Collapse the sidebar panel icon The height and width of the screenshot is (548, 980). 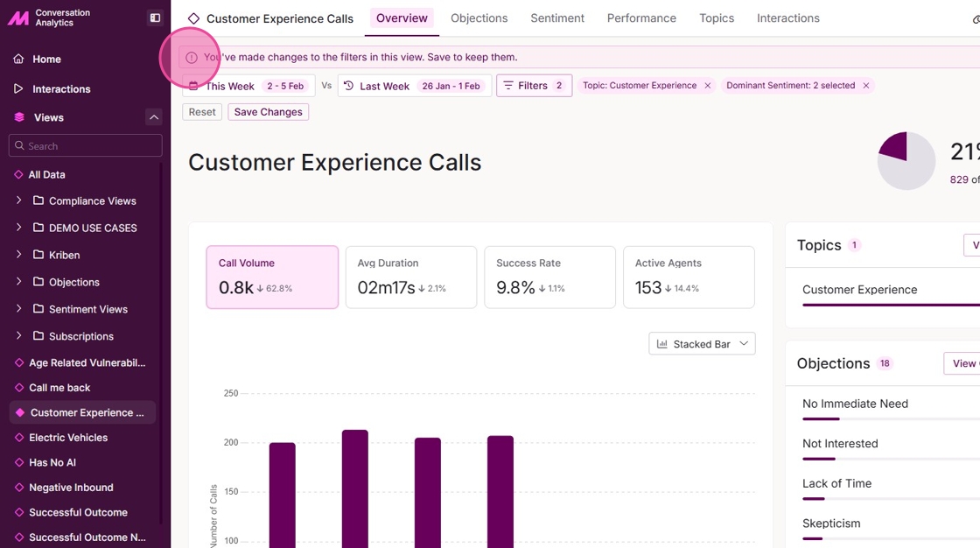click(155, 18)
